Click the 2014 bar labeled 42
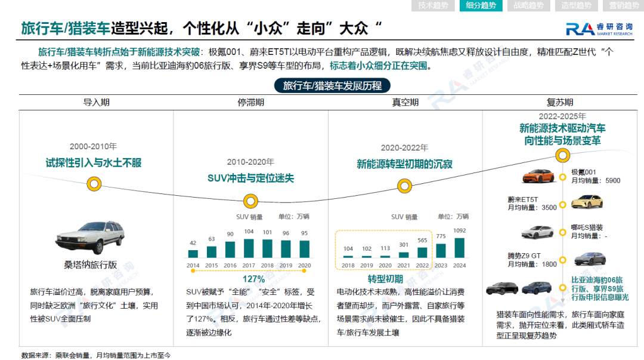This screenshot has height=360, width=644. [x=193, y=254]
